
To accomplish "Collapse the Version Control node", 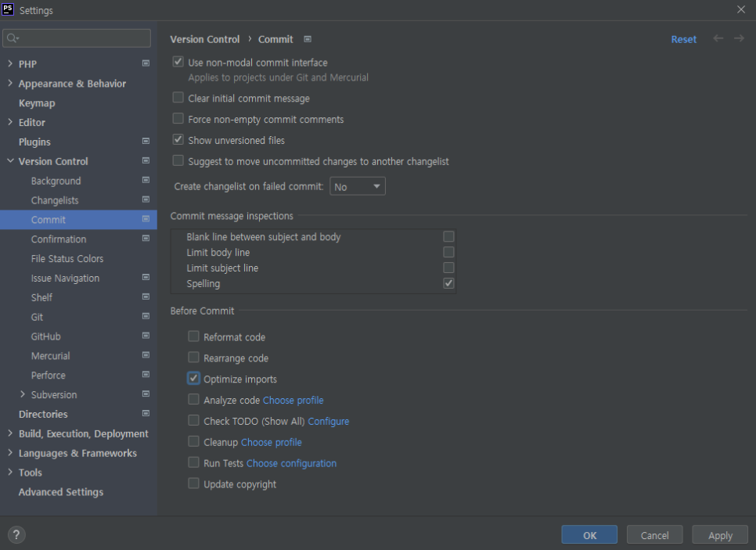I will tap(10, 161).
